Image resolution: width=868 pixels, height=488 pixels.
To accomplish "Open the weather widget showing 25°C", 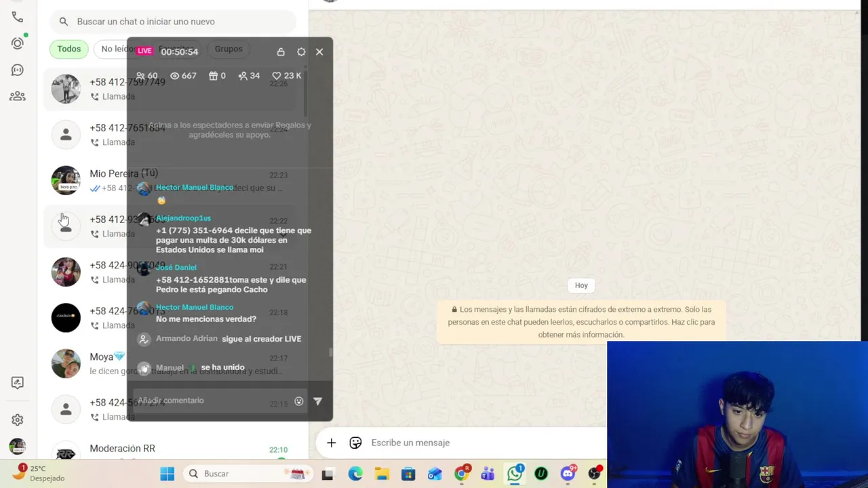I will tap(39, 473).
